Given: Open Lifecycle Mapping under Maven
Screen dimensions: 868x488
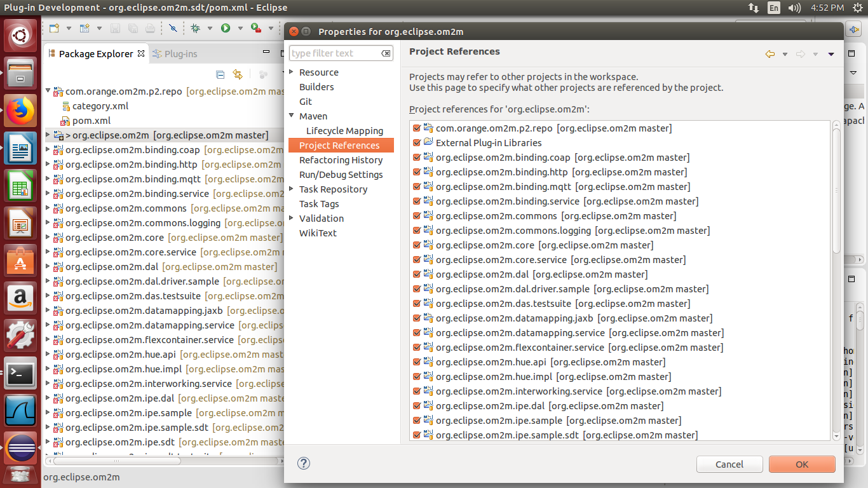Looking at the screenshot, I should click(344, 131).
